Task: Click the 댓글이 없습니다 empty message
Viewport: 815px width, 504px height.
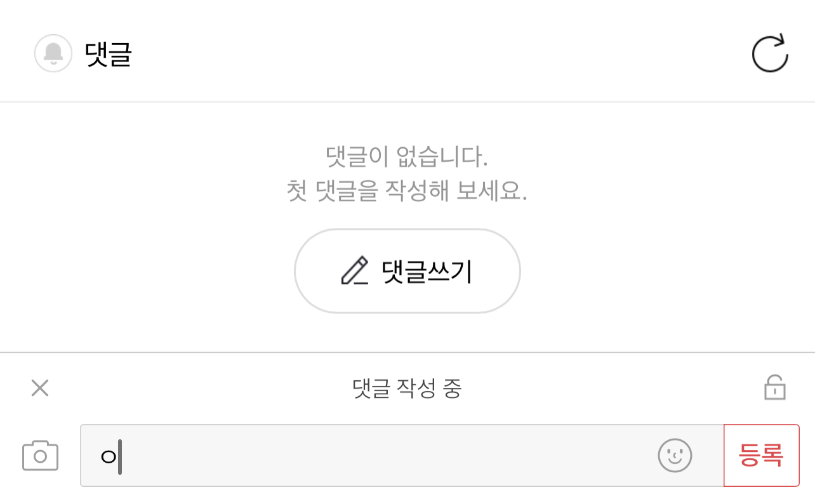Action: [x=406, y=156]
